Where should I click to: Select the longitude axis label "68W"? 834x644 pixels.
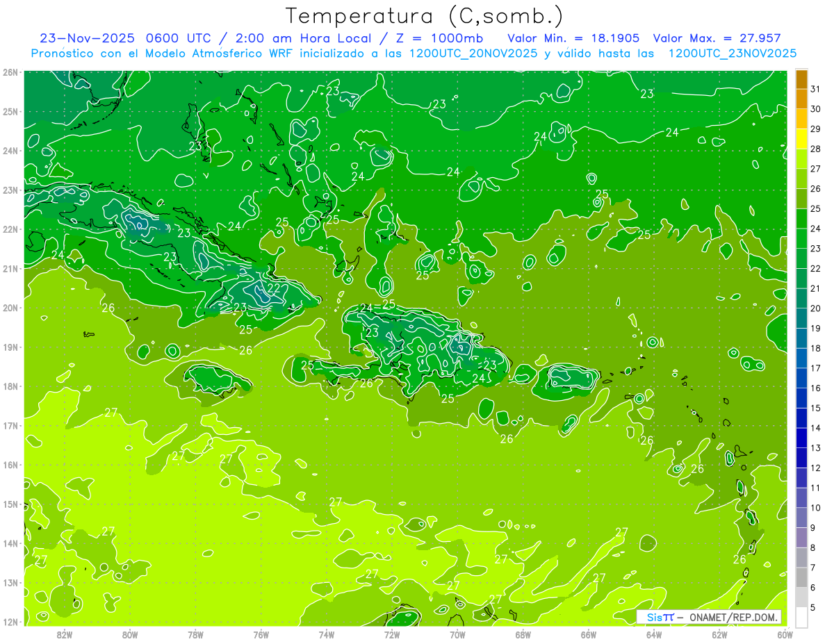click(x=523, y=634)
